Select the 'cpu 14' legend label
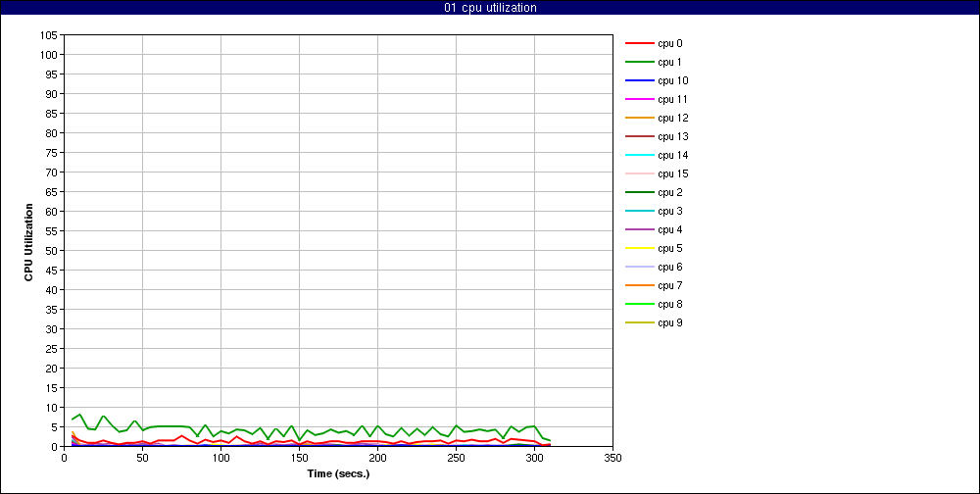The image size is (980, 494). pyautogui.click(x=673, y=155)
